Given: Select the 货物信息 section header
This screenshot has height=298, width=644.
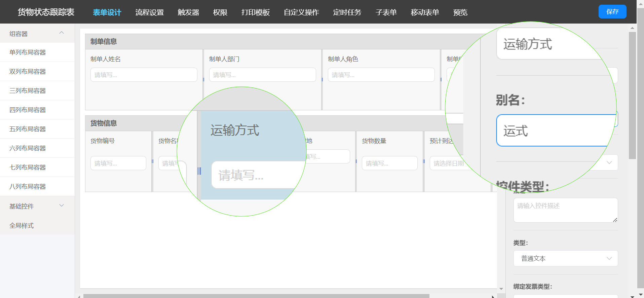Looking at the screenshot, I should pyautogui.click(x=104, y=123).
